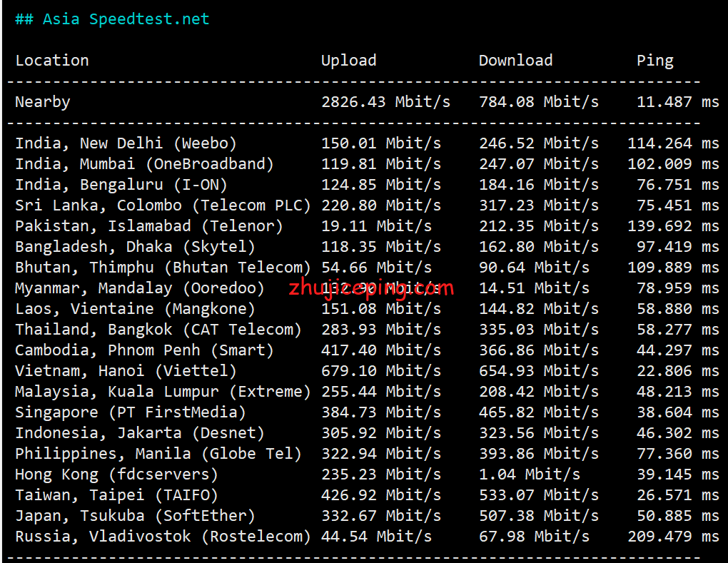This screenshot has height=563, width=728.
Task: Click Jakarta ping 46.302 ms
Action: coord(678,433)
